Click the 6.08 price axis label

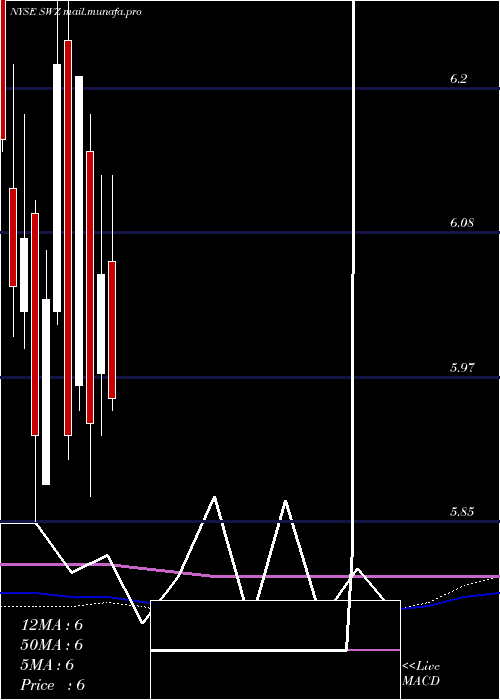pyautogui.click(x=462, y=223)
